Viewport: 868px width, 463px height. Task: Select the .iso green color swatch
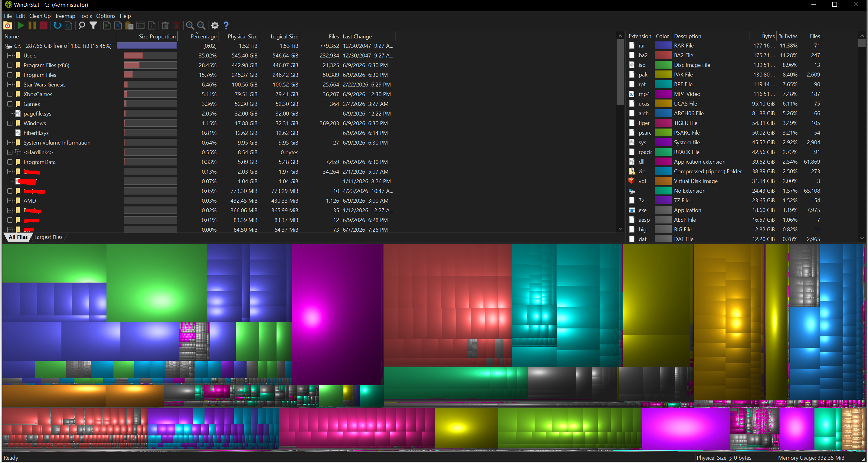(663, 65)
